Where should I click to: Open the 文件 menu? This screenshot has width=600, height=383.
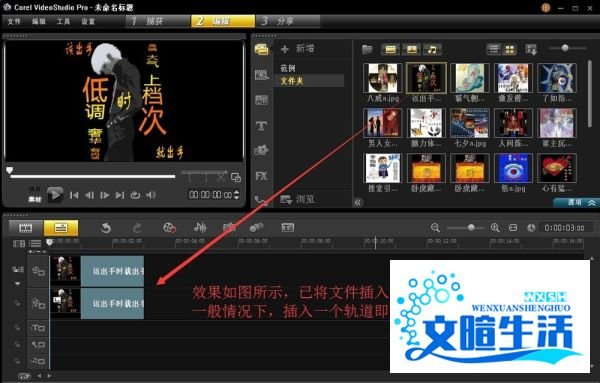[x=14, y=21]
